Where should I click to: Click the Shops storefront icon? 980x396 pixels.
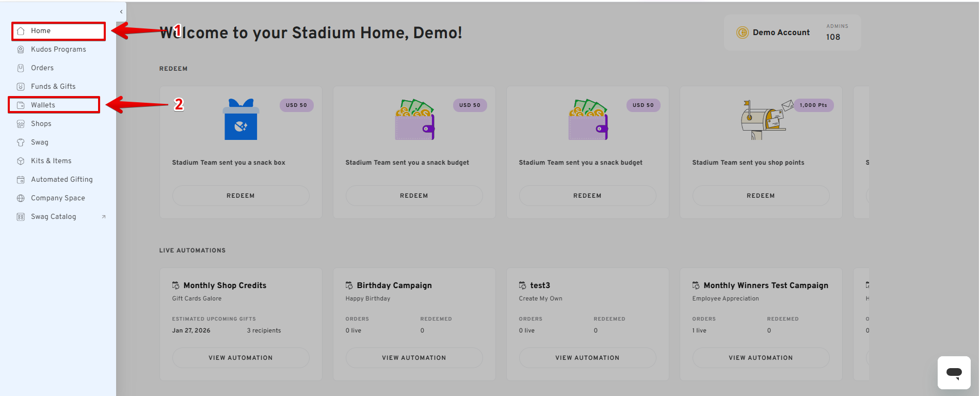(x=21, y=124)
